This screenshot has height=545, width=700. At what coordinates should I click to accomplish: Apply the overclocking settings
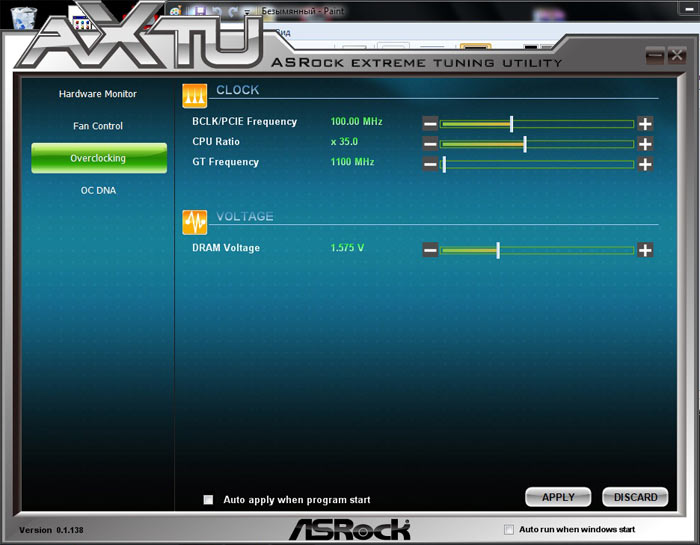coord(558,497)
